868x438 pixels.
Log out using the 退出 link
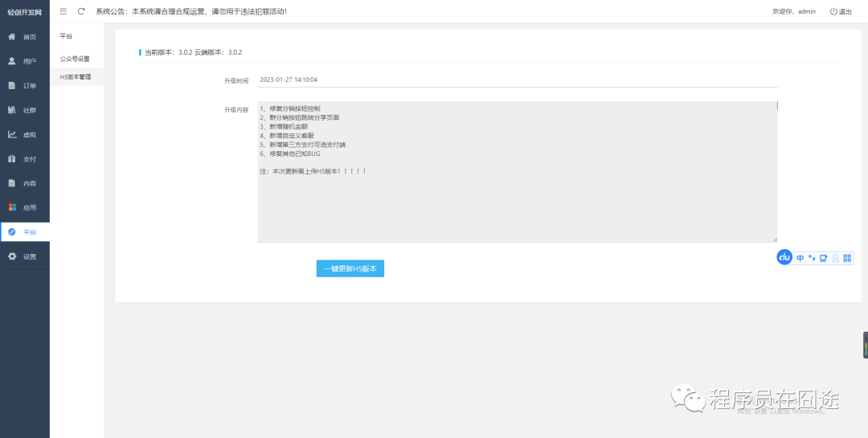coord(841,11)
